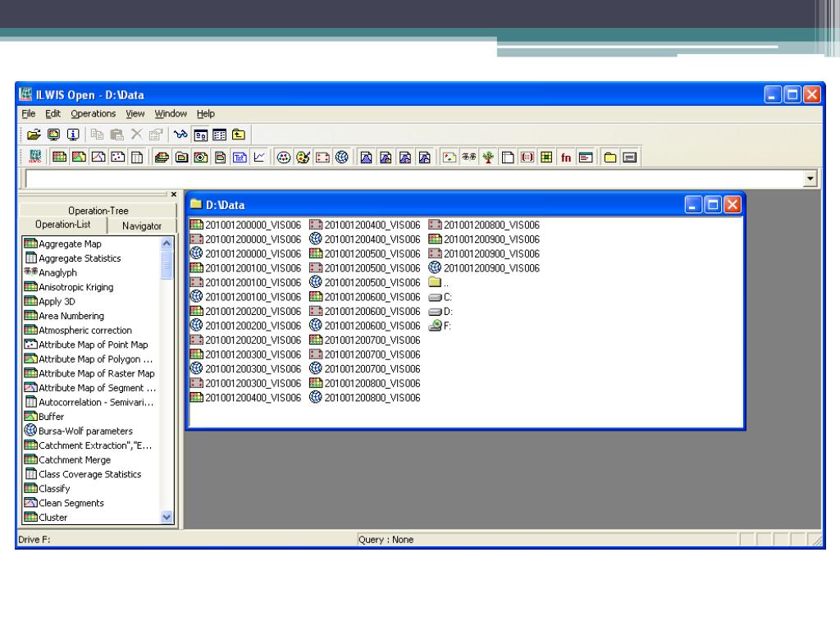Select the Criteria Tree icon
The image size is (840, 630).
tap(488, 157)
